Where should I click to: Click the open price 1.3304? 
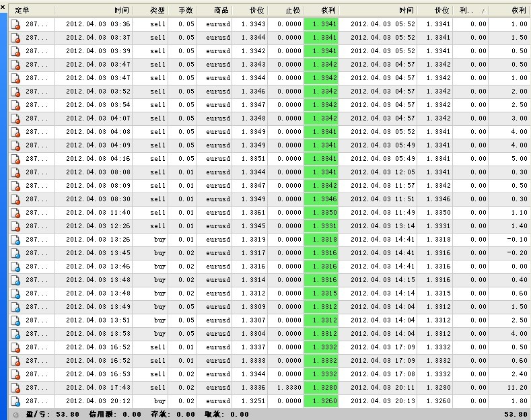(x=253, y=334)
